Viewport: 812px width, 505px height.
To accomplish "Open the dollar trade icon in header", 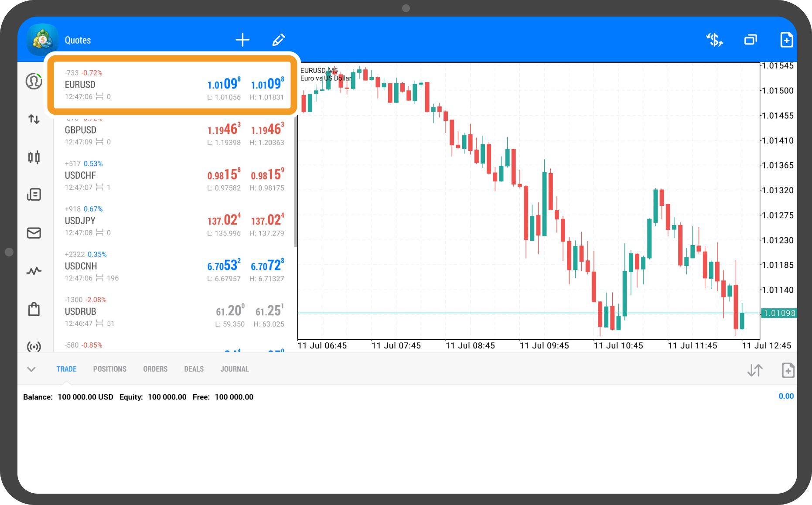I will pyautogui.click(x=714, y=40).
